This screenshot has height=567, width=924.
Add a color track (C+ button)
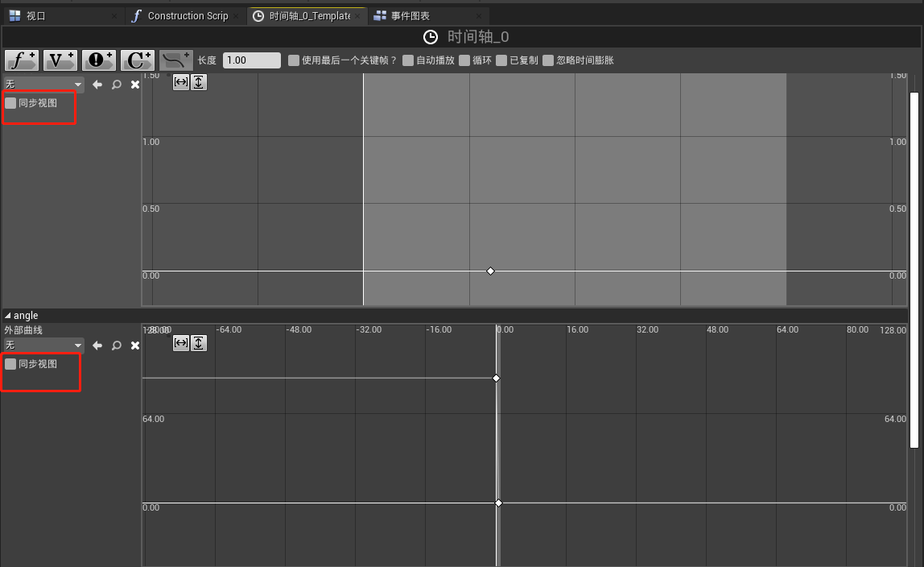point(138,60)
